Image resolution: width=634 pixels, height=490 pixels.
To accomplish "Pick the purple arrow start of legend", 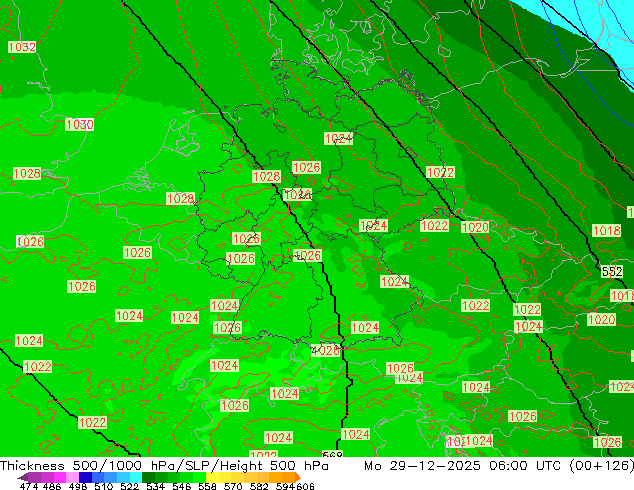I will pyautogui.click(x=23, y=477).
